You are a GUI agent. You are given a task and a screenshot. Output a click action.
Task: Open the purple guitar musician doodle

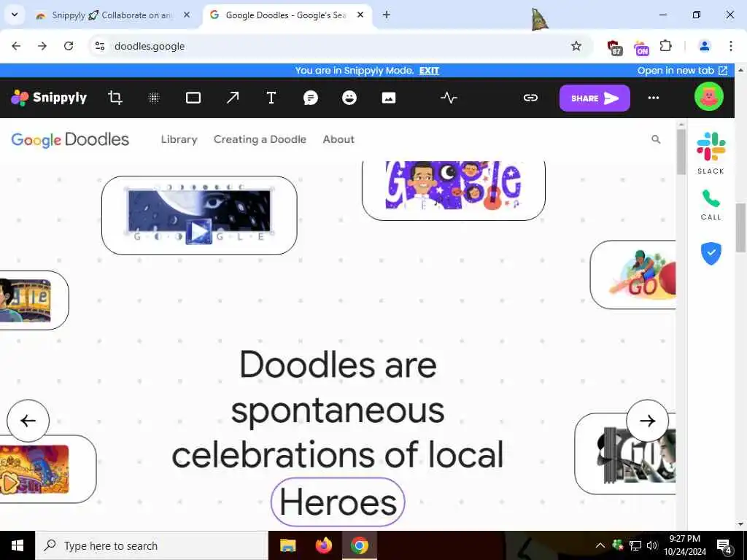454,190
